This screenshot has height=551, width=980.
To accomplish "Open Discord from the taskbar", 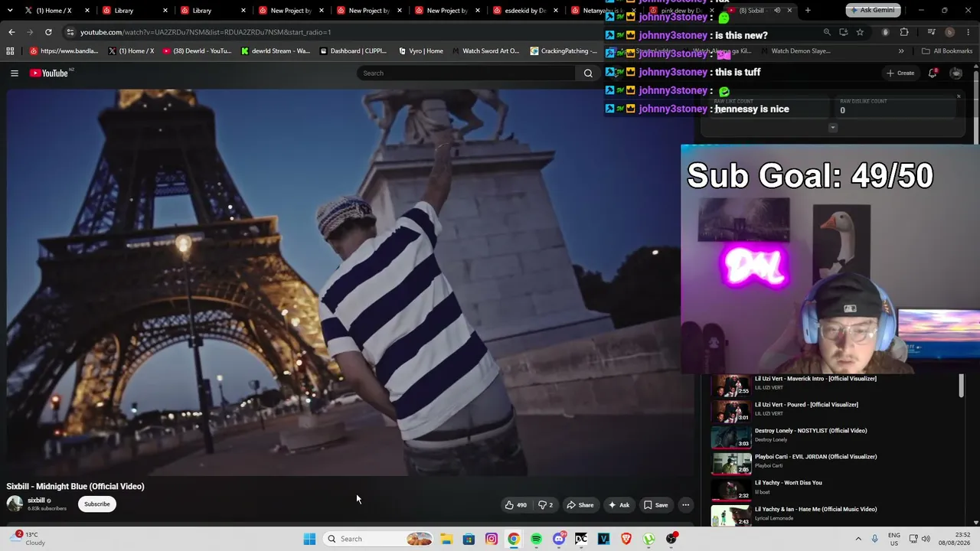I will coord(559,539).
